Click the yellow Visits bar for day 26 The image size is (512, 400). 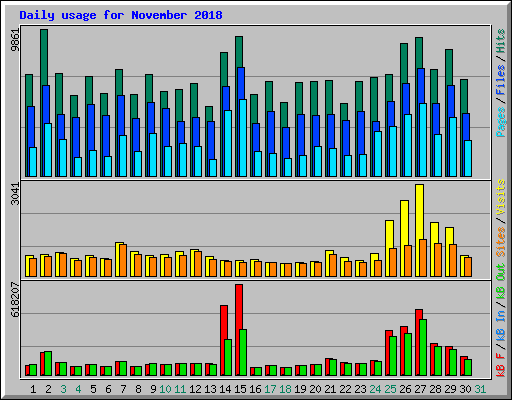(404, 223)
